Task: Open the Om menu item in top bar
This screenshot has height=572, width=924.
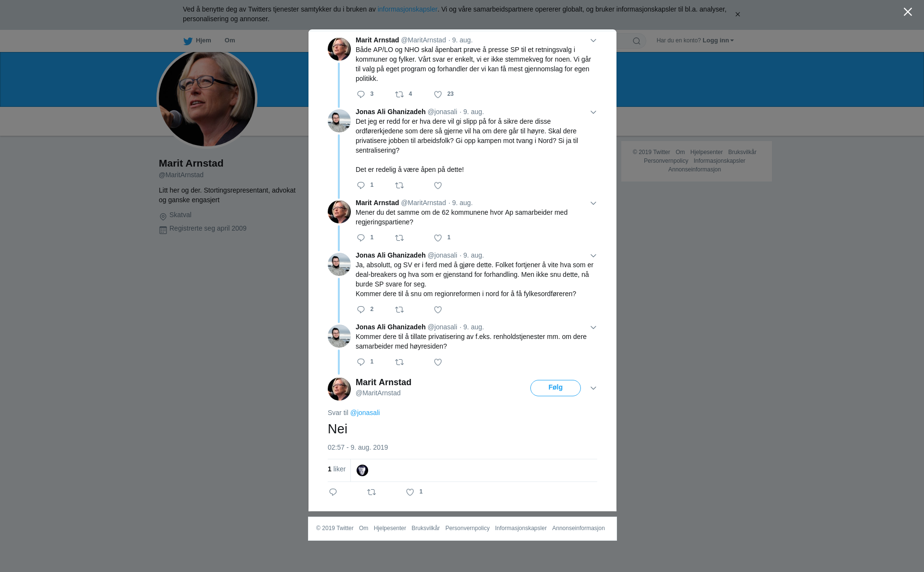Action: (230, 40)
